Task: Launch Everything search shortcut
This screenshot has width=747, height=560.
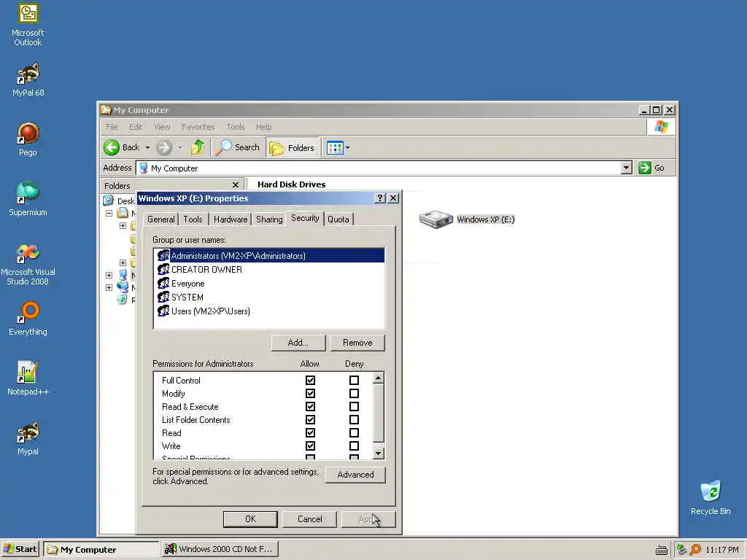Action: [x=28, y=319]
